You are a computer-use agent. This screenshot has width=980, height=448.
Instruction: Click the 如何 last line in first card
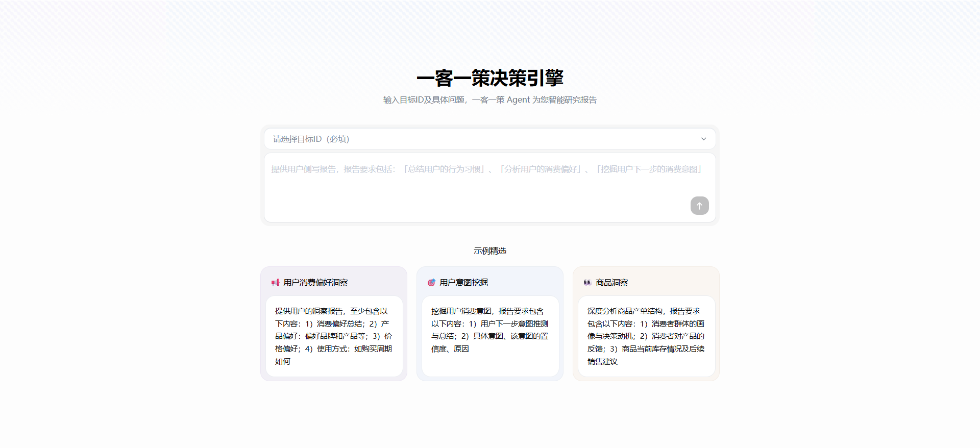tap(283, 362)
